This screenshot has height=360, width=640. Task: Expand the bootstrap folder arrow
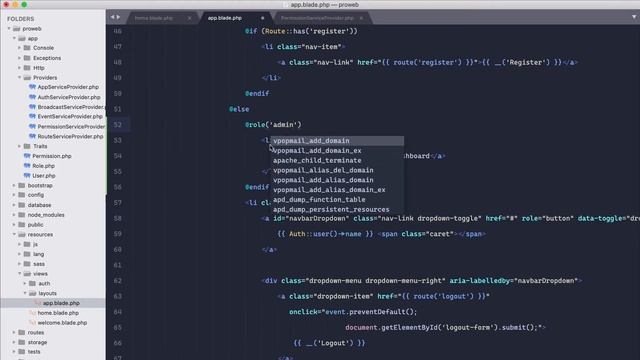(14, 185)
